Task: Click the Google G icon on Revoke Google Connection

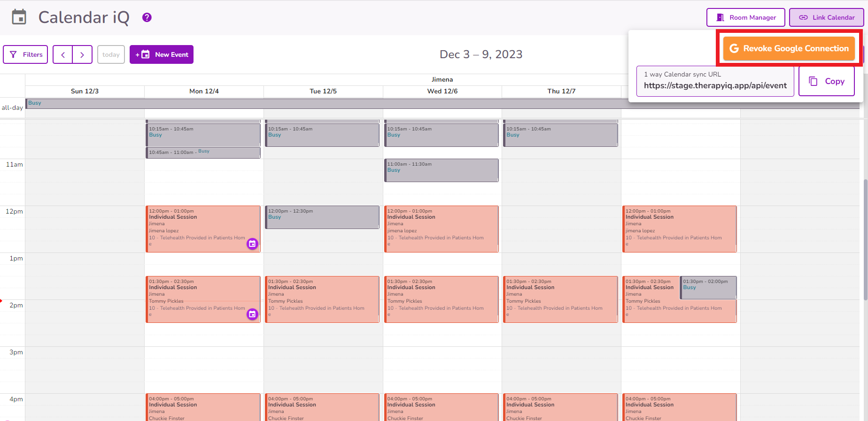Action: tap(734, 48)
